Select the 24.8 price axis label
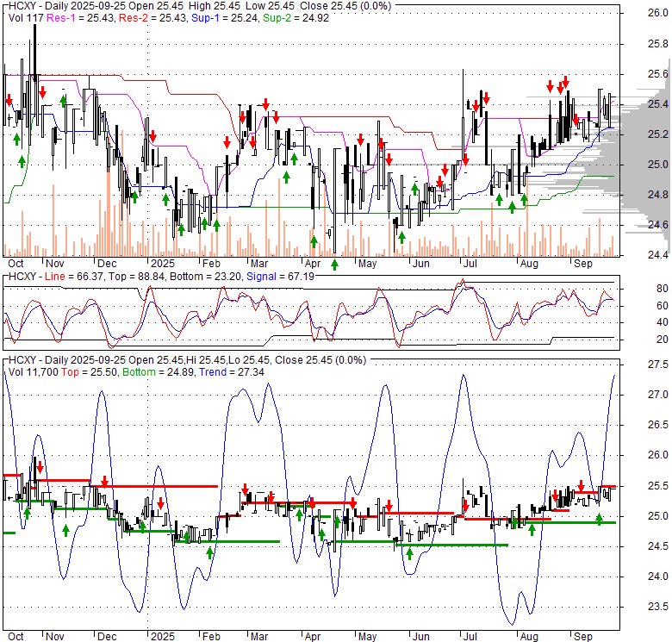Image resolution: width=672 pixels, height=642 pixels. (658, 195)
